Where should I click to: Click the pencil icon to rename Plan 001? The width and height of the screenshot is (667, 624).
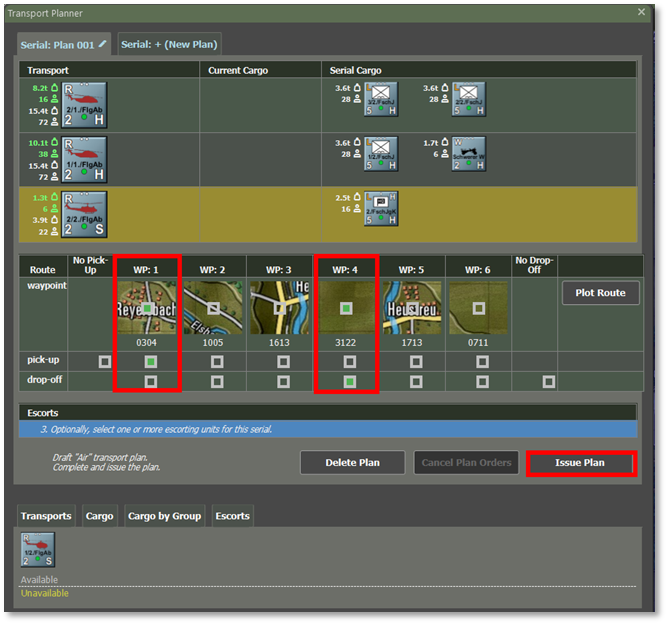pos(102,44)
